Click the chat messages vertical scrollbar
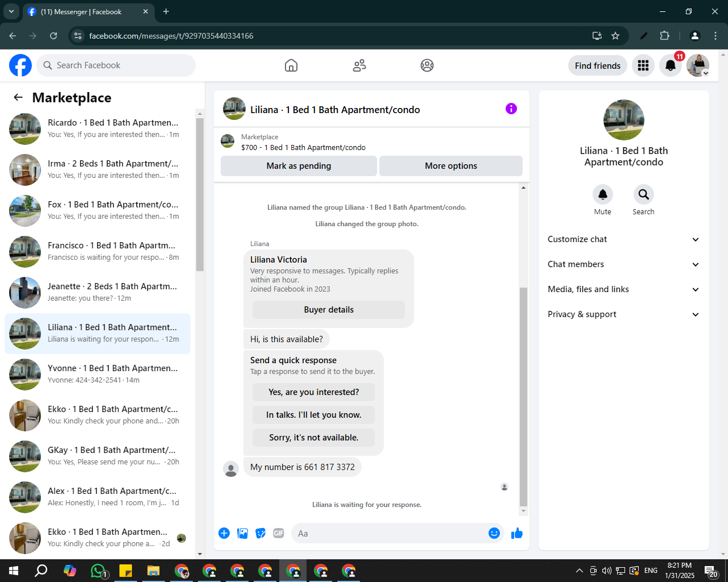728x582 pixels. [x=524, y=396]
